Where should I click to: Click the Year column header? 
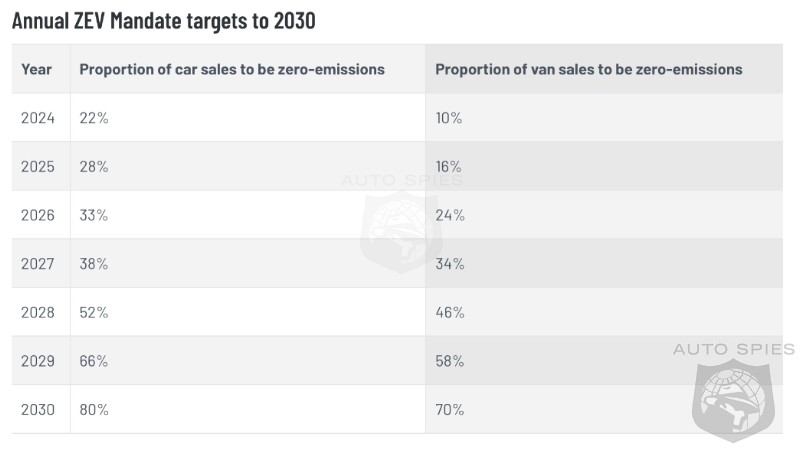37,69
